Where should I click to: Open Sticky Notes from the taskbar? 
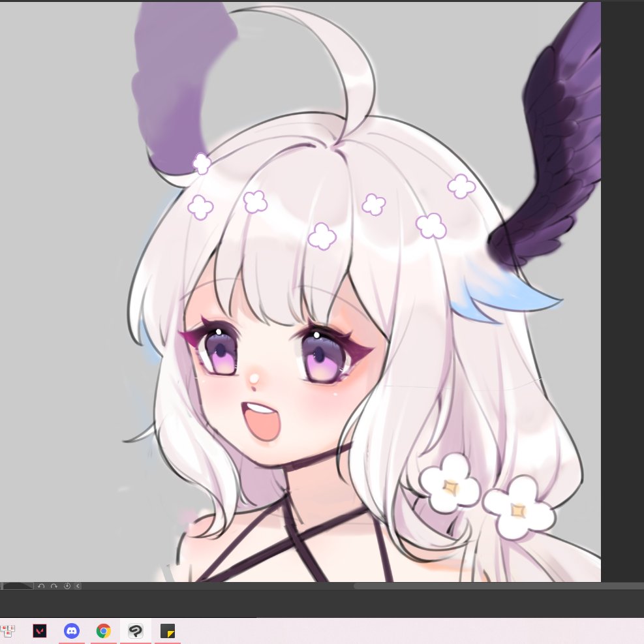tap(168, 631)
